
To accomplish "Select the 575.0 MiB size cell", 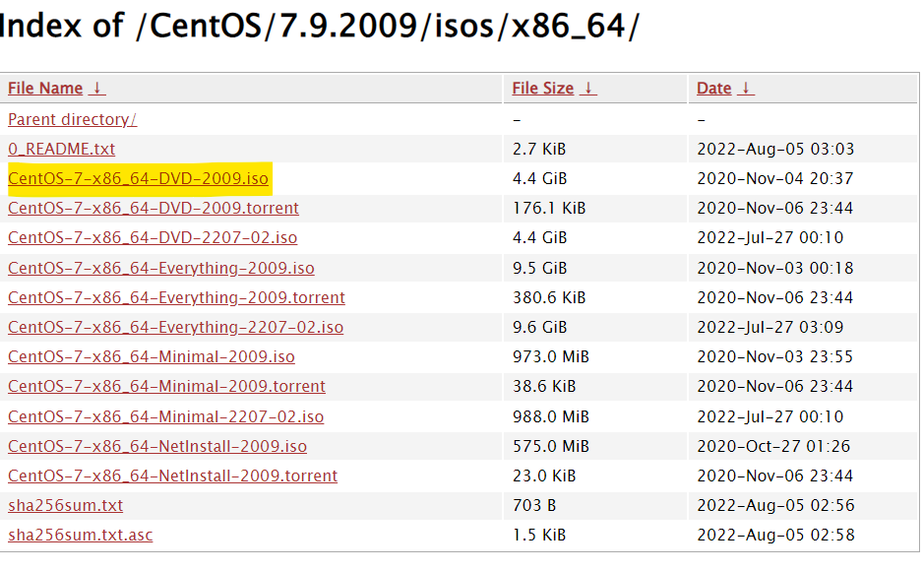I will pos(550,446).
